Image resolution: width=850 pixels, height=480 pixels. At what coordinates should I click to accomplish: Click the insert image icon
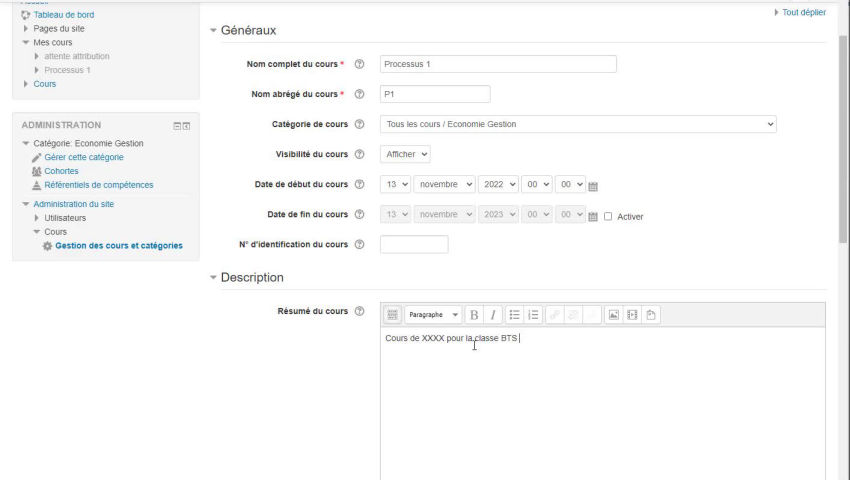[x=614, y=315]
